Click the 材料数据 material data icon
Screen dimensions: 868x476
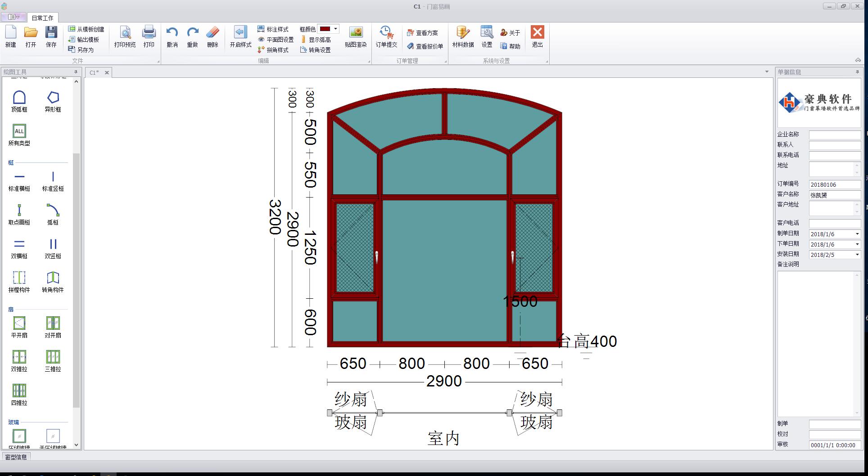click(x=463, y=36)
